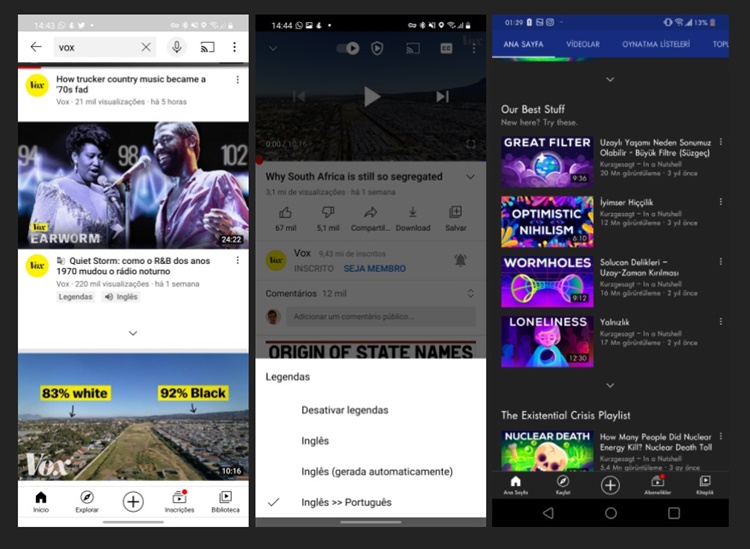Expand the chevron below the Quiet Storm video
Image resolution: width=750 pixels, height=549 pixels.
click(x=133, y=333)
